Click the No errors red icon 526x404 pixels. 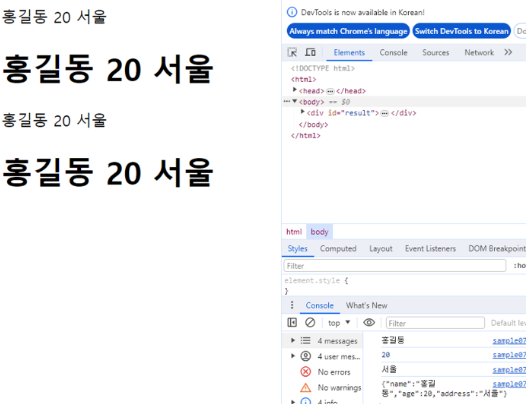coord(305,372)
